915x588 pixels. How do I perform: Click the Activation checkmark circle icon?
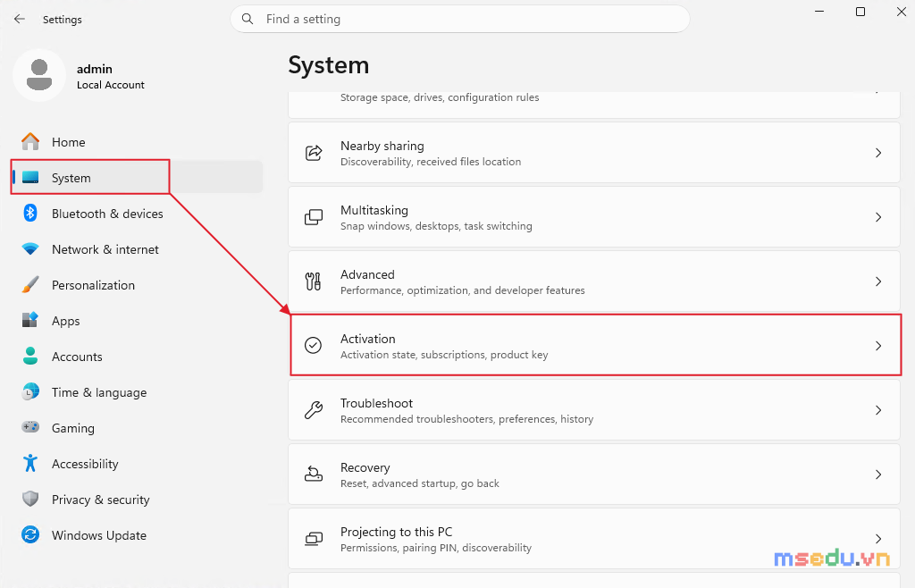(x=314, y=345)
